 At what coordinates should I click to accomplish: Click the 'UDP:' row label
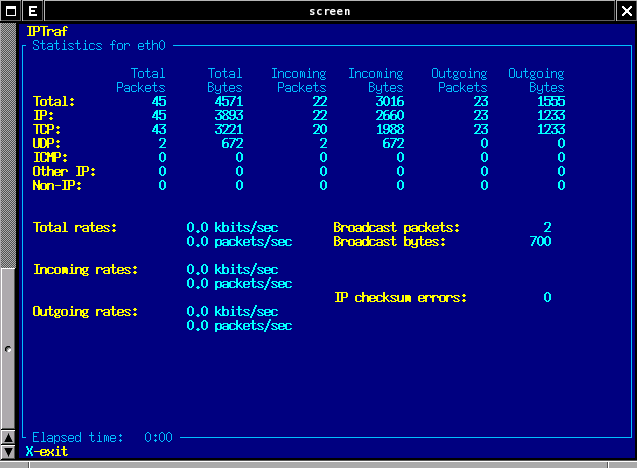[47, 143]
